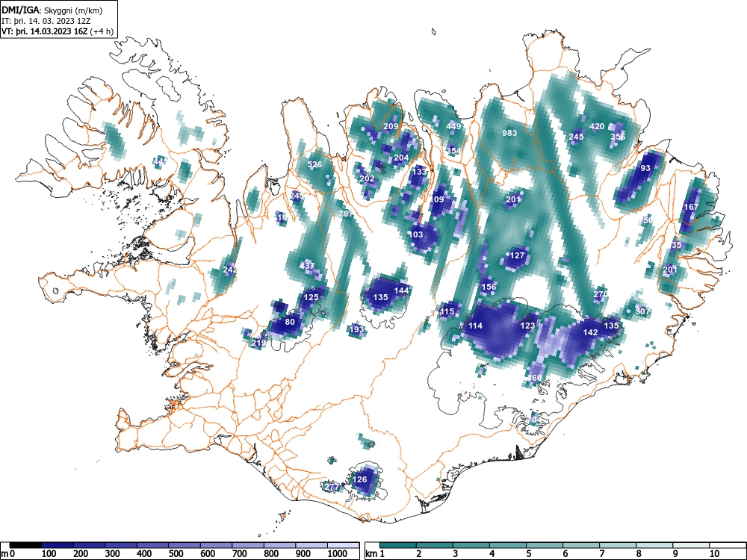Screen dimensions: 747x560
Task: Click the 123 value on the map
Action: pyautogui.click(x=527, y=326)
